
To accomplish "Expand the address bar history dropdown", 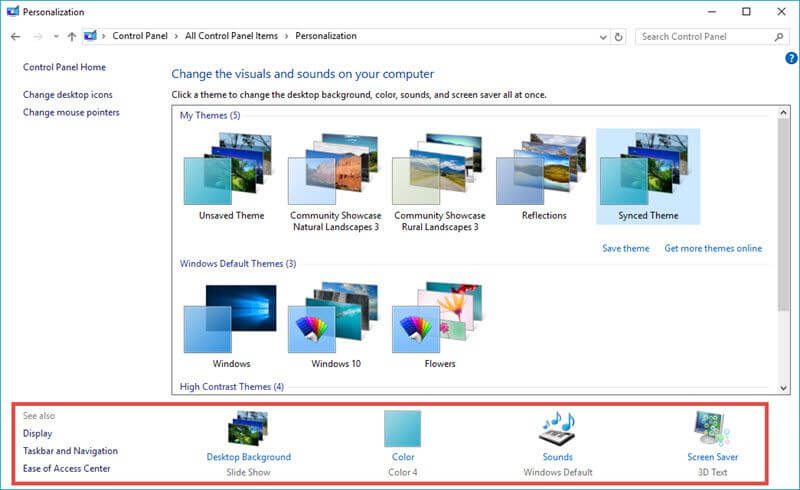I will click(x=603, y=37).
